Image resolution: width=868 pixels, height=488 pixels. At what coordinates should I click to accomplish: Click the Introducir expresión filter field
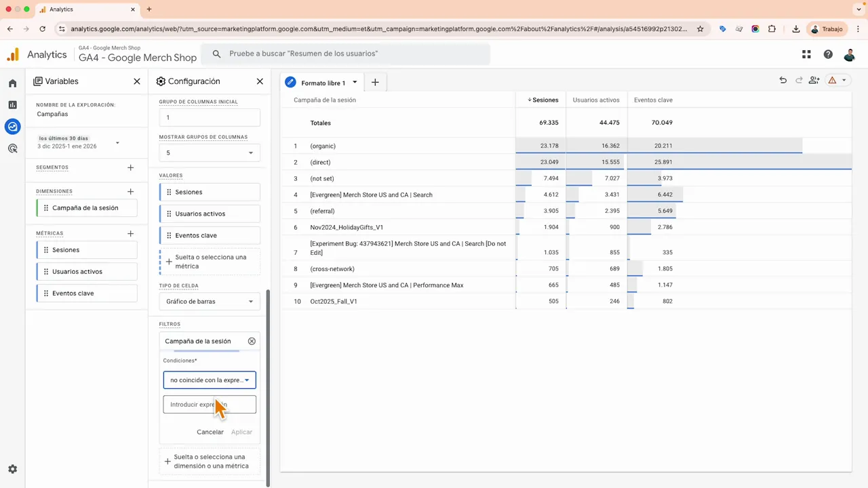pos(210,405)
